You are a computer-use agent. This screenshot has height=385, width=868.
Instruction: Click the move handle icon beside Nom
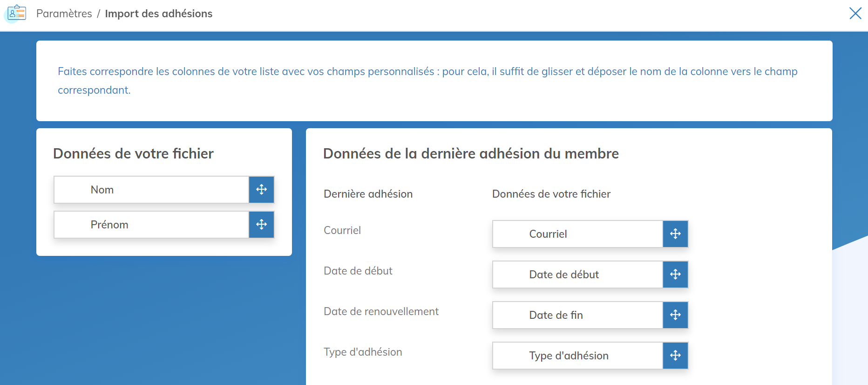261,190
